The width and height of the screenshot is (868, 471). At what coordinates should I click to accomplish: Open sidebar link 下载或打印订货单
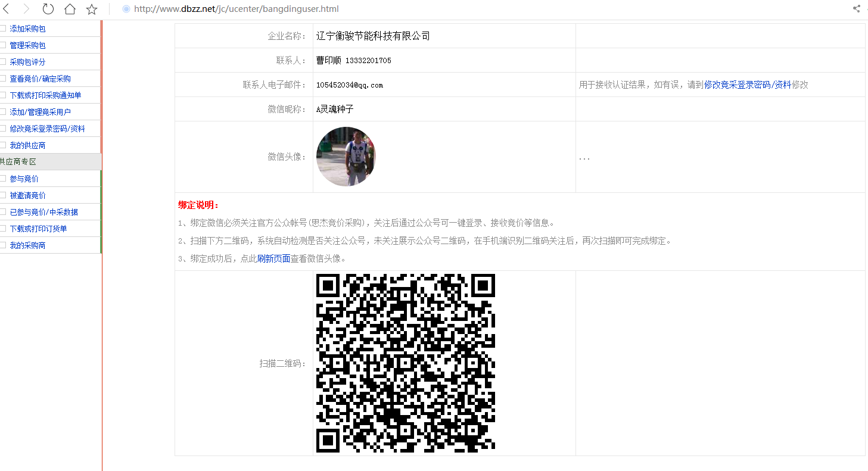38,229
